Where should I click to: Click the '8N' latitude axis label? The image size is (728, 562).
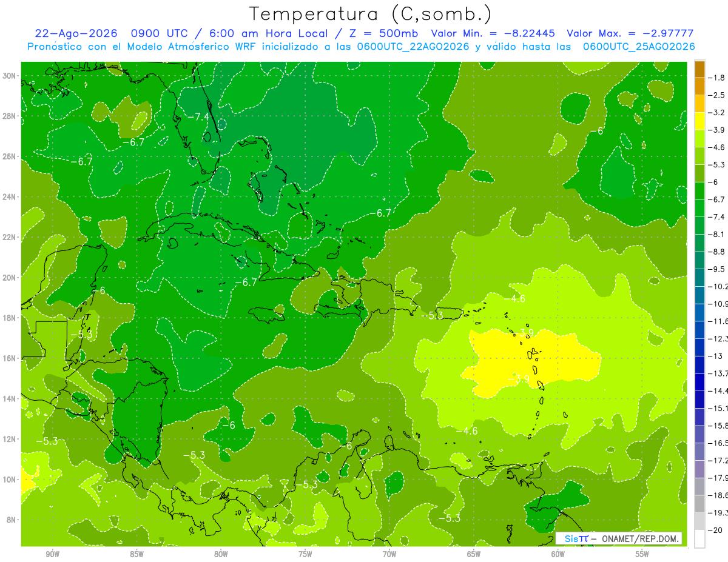coord(13,520)
